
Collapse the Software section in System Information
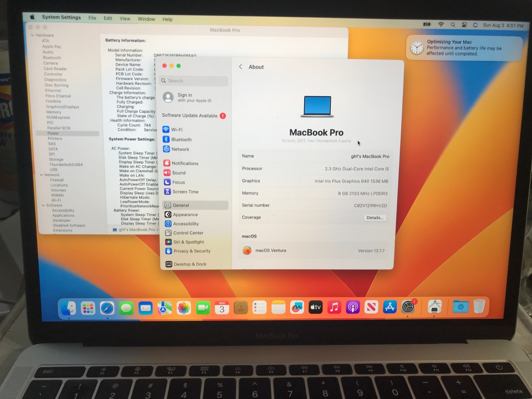coord(43,205)
